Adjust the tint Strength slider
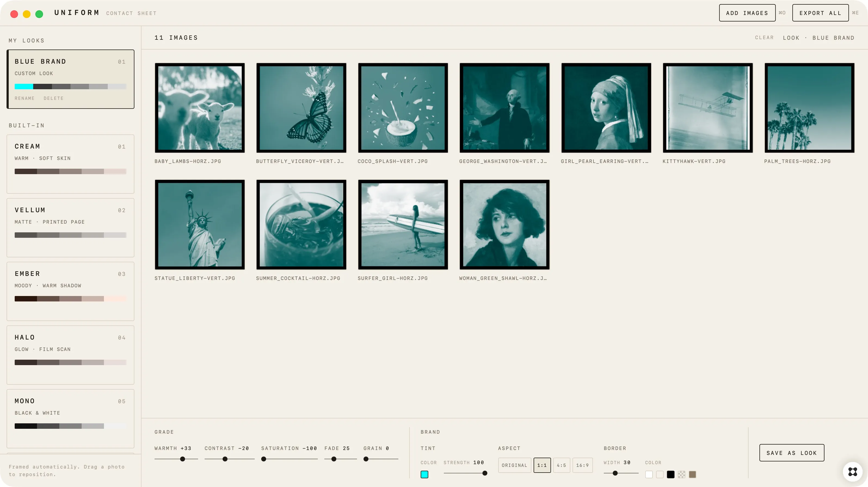The height and width of the screenshot is (487, 868). pos(465,473)
